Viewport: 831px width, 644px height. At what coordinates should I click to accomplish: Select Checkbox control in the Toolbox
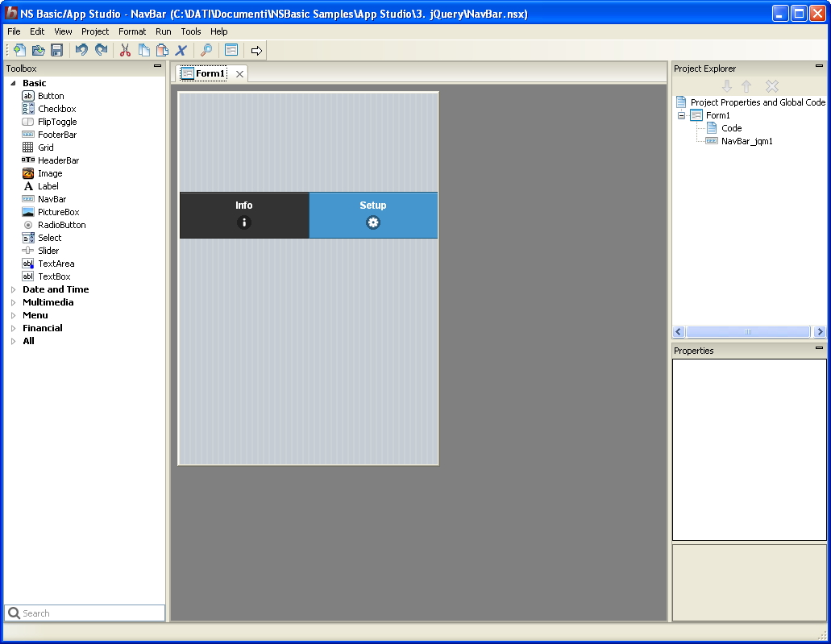click(x=56, y=109)
